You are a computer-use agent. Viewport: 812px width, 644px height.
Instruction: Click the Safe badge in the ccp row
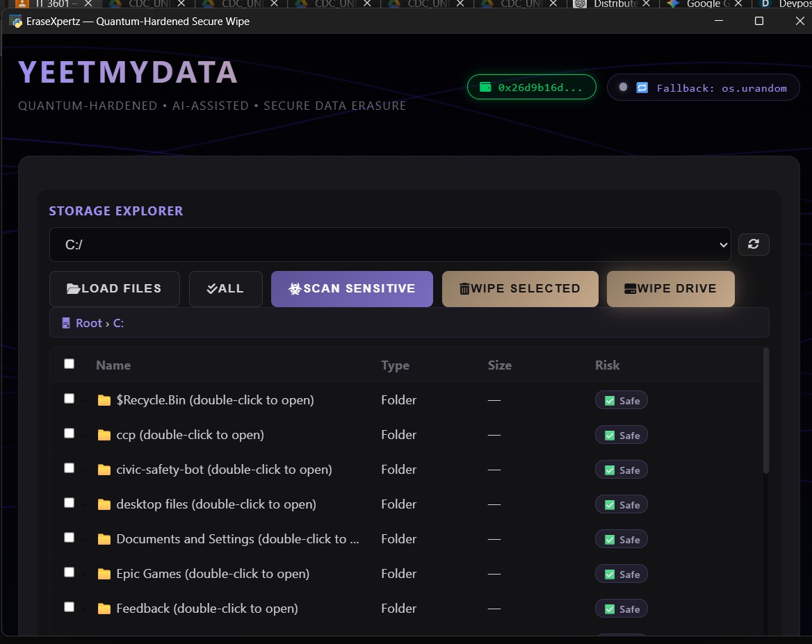(622, 436)
